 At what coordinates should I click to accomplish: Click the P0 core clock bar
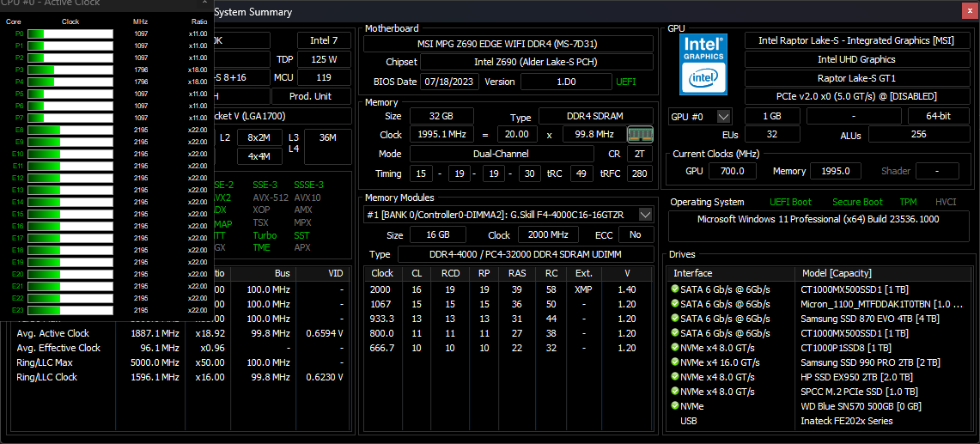coord(70,33)
